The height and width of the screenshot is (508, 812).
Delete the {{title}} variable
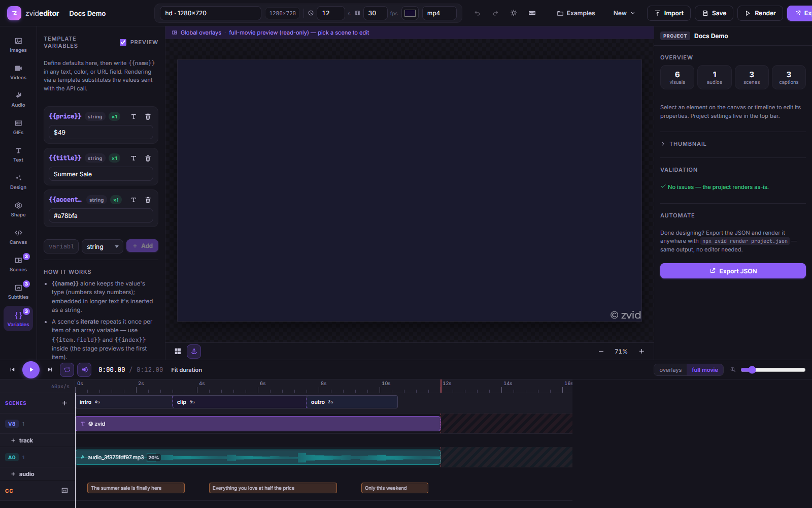point(148,158)
